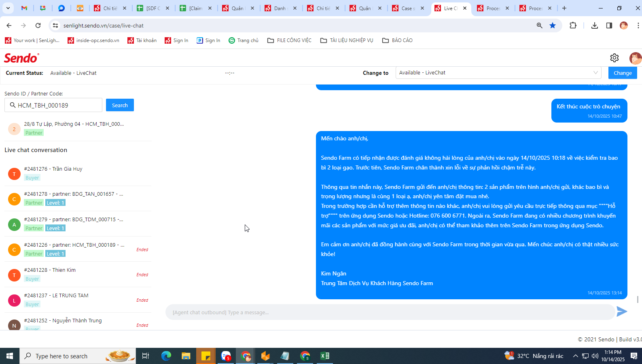Open the Change to status dropdown
Screen dimensions: 642x364
click(498, 73)
